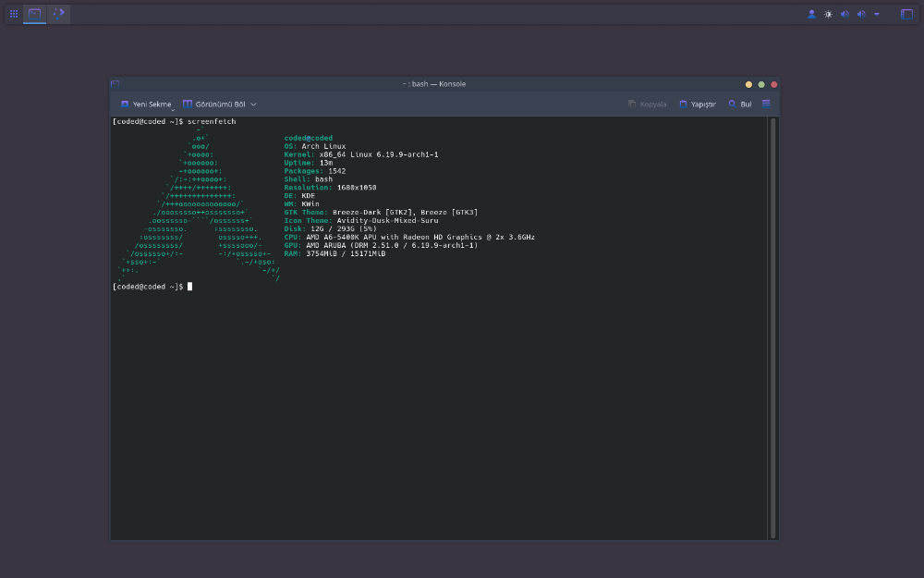The height and width of the screenshot is (578, 924).
Task: Click the 'GTK Theme: Breeze-Dark' line
Action: click(381, 213)
